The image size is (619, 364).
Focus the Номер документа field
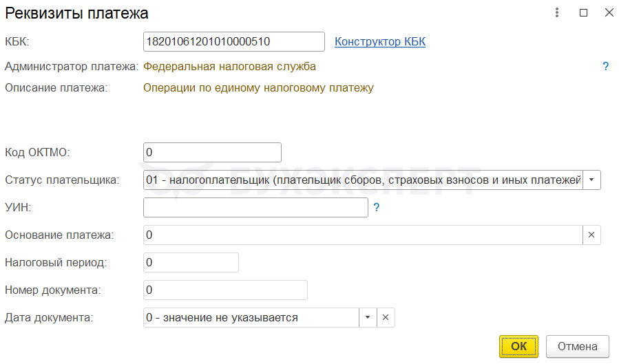225,290
